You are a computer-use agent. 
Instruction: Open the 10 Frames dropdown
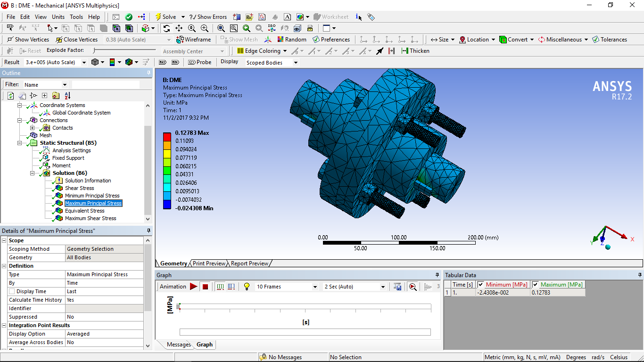coord(287,287)
